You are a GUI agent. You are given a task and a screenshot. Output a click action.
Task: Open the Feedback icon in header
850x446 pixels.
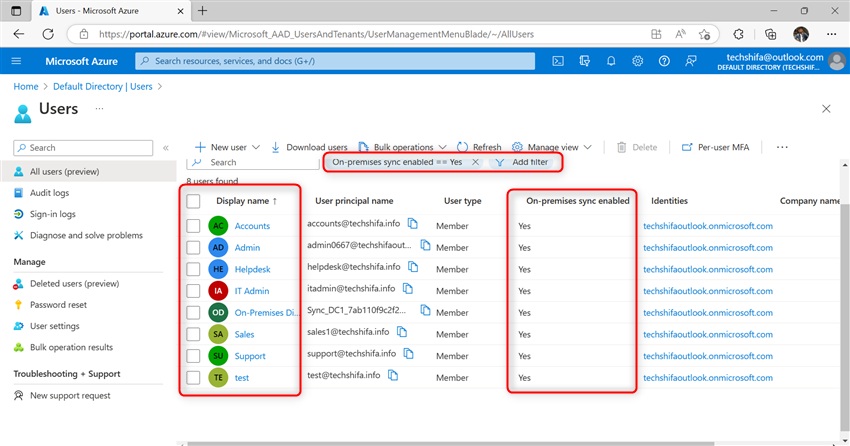691,61
